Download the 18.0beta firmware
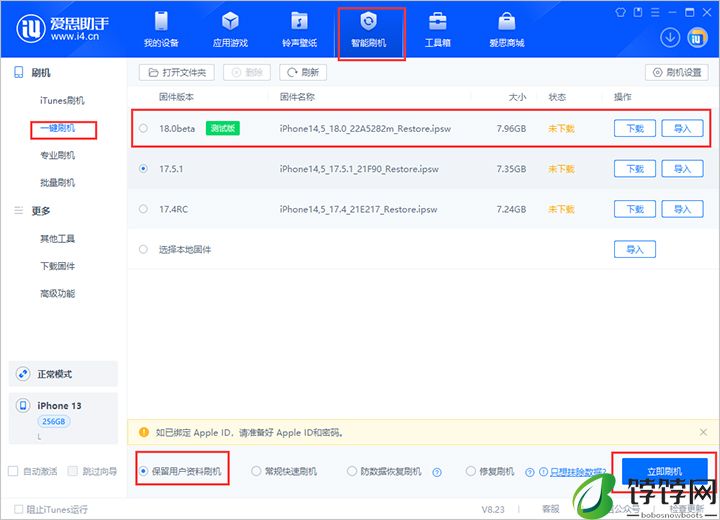The height and width of the screenshot is (520, 720). coord(635,129)
